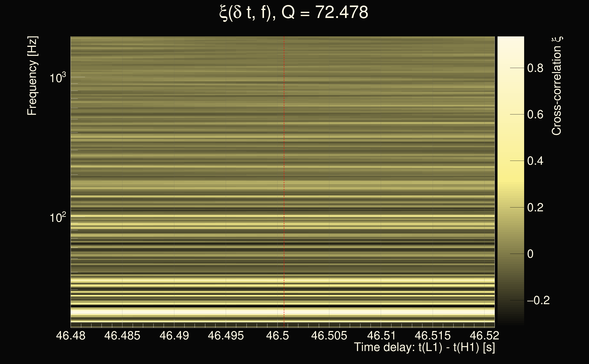The image size is (589, 364).
Task: Click the 0.4 value on the colorbar
Action: point(535,161)
